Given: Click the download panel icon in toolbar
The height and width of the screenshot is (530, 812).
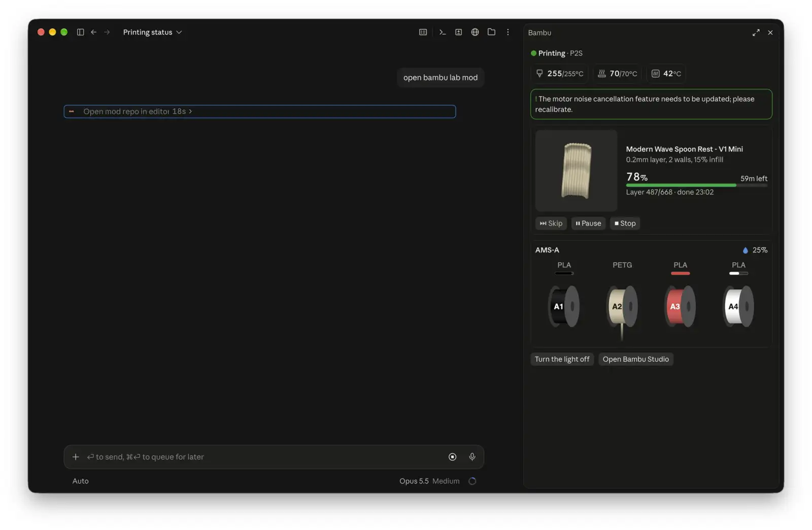Looking at the screenshot, I should [x=458, y=32].
